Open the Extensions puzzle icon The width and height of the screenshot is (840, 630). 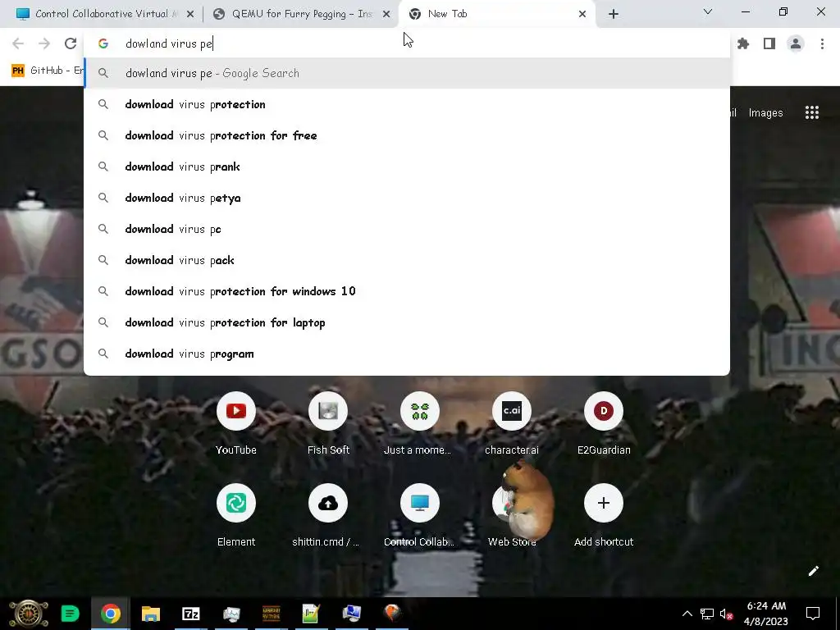[x=743, y=43]
